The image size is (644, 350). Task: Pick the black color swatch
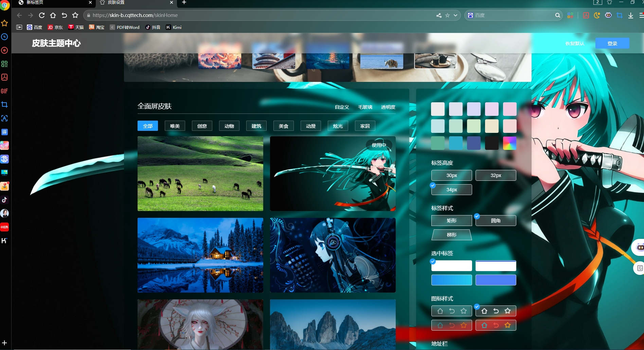pyautogui.click(x=491, y=143)
